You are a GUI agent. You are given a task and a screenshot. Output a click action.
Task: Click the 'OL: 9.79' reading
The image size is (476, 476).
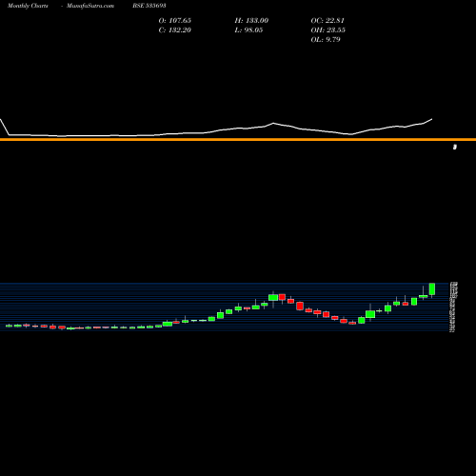click(x=326, y=40)
